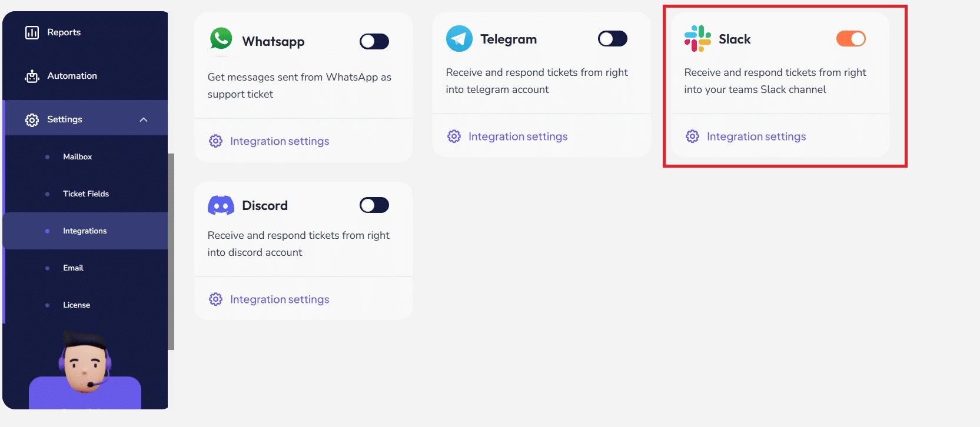Open Discord Integration settings link
Image resolution: width=980 pixels, height=427 pixels.
coord(279,299)
